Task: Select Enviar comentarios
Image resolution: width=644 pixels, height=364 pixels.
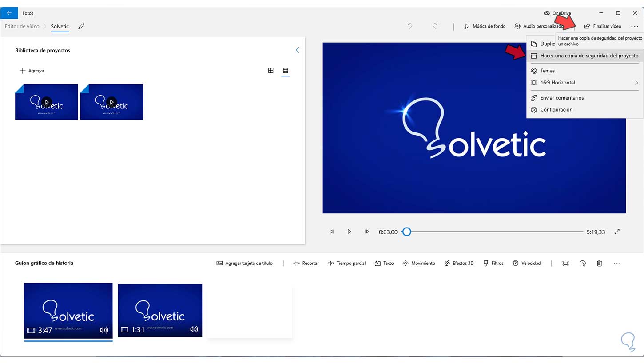Action: pos(584,98)
